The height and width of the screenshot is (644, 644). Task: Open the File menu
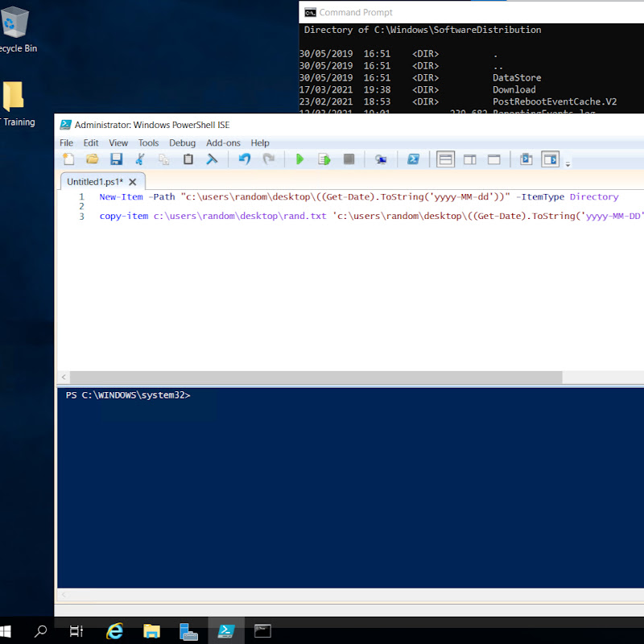click(66, 143)
